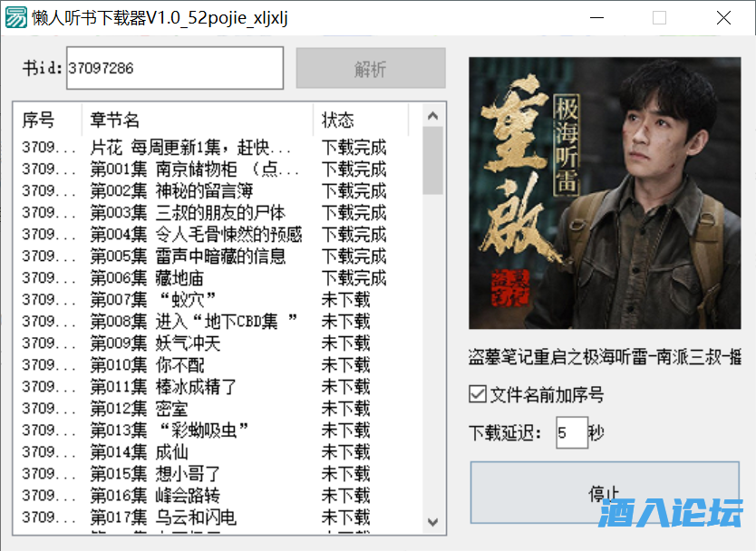Click the list scrollbar up arrow

pos(432,116)
